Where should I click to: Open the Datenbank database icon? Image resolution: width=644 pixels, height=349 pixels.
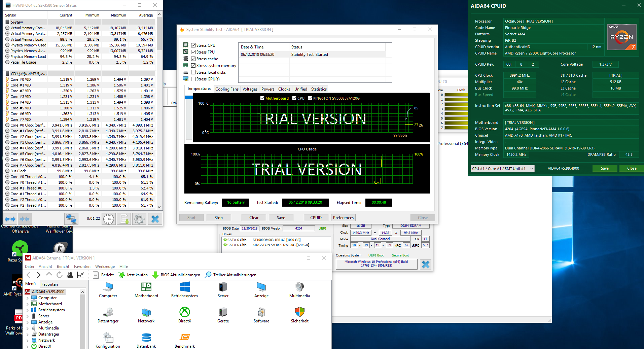click(x=146, y=340)
